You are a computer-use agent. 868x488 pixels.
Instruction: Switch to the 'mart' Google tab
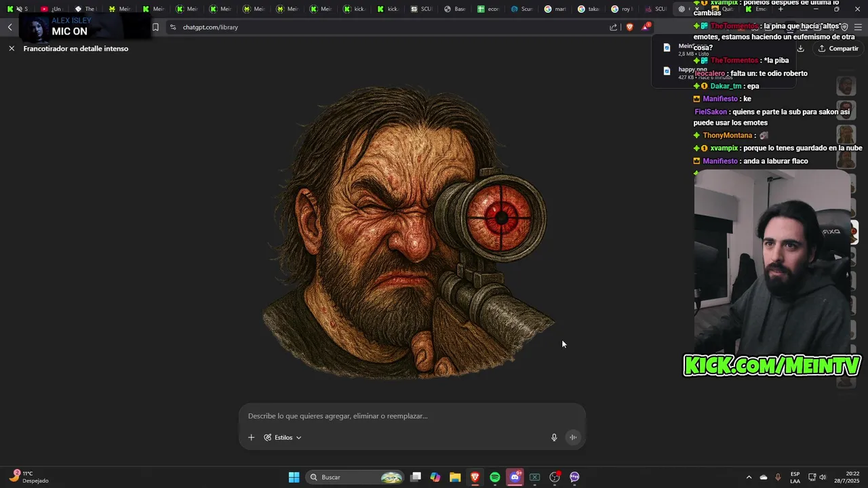click(556, 9)
